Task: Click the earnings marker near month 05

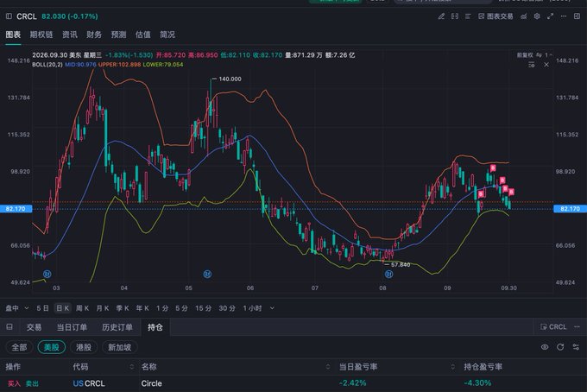Action: (x=207, y=274)
